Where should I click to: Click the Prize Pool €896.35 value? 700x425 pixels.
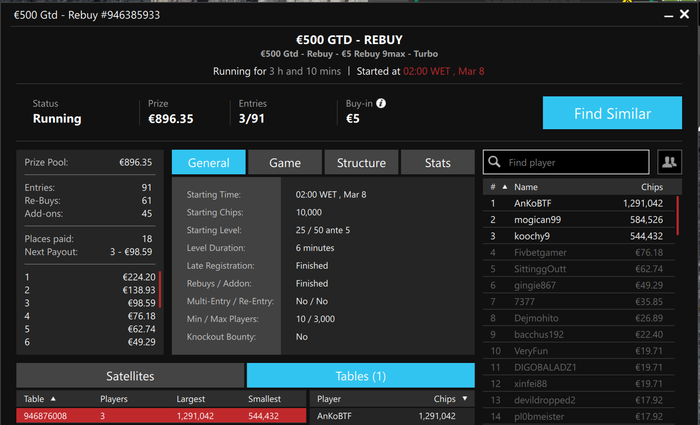[136, 162]
